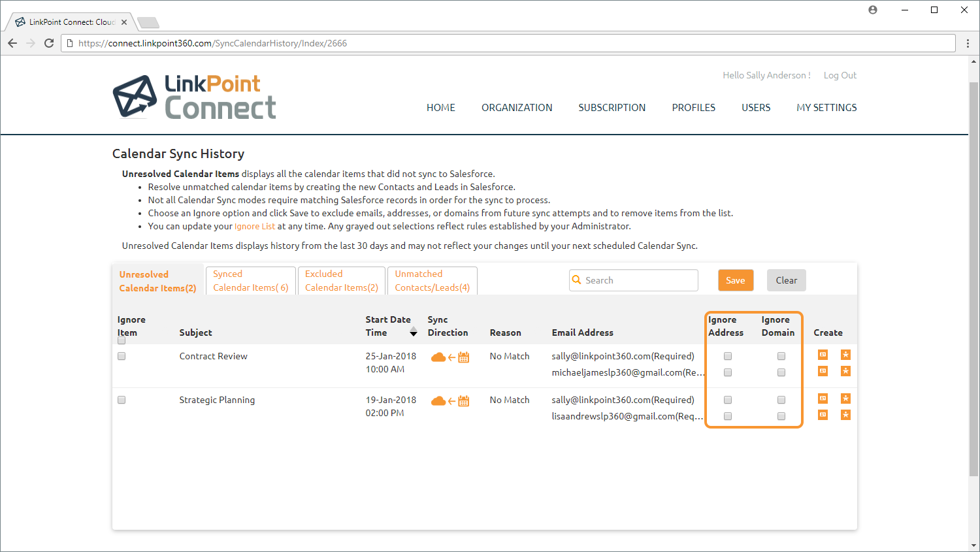980x552 pixels.
Task: Click the Salesforce cloud icon for Contract Review
Action: point(438,357)
